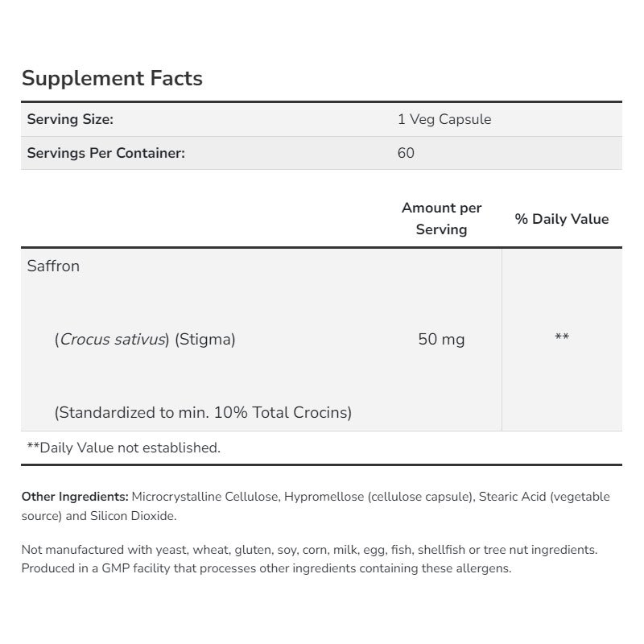This screenshot has width=644, height=644.
Task: Click the % Daily Value column header
Action: click(562, 219)
